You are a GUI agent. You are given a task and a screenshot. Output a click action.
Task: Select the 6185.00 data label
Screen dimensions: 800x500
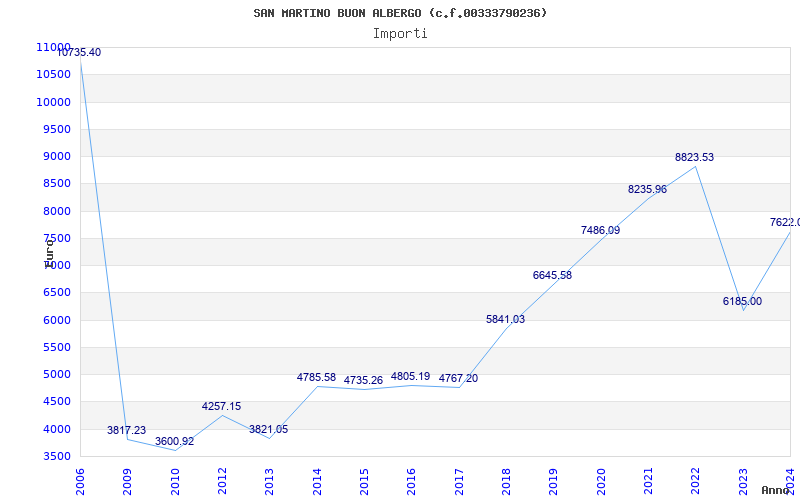click(x=742, y=302)
